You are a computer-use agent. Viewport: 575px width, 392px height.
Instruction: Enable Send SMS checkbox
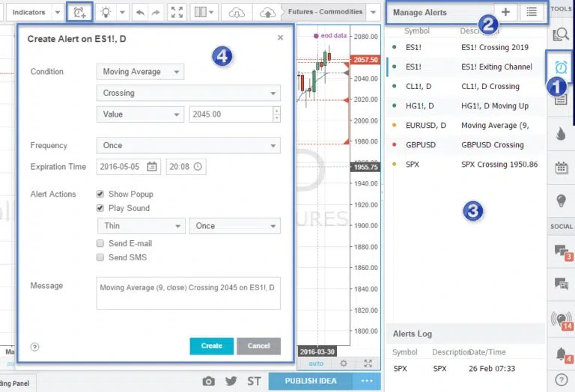[100, 257]
